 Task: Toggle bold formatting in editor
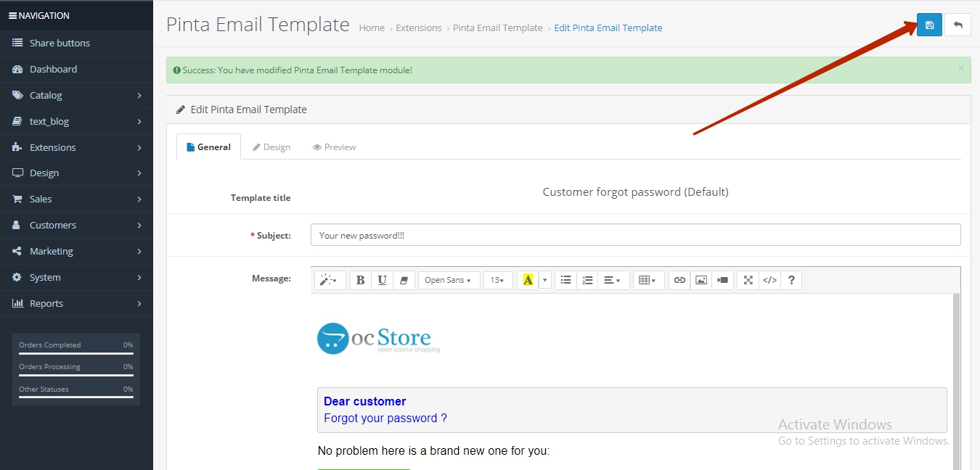[360, 280]
